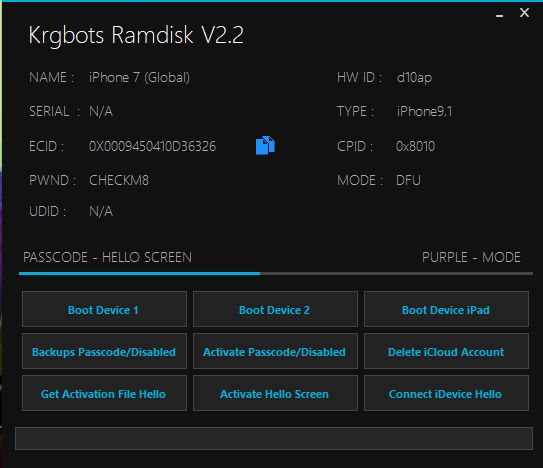Copy the ECID with the copy icon
This screenshot has height=468, width=543.
pos(265,145)
